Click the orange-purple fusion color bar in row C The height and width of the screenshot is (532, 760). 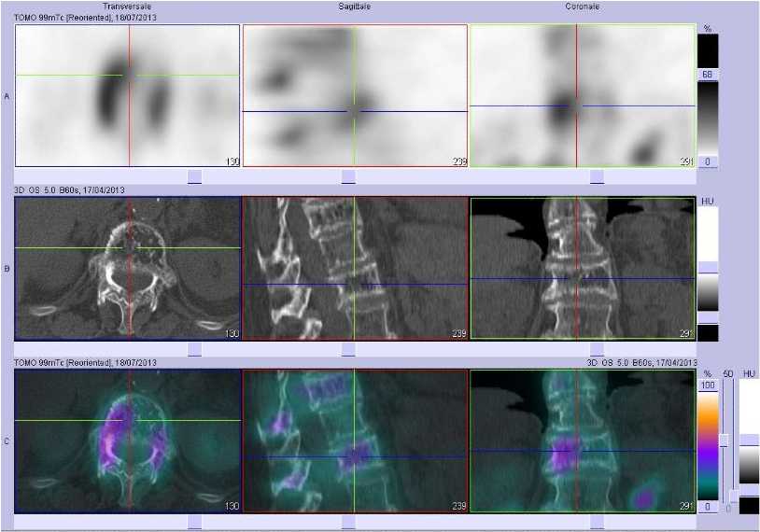[708, 446]
